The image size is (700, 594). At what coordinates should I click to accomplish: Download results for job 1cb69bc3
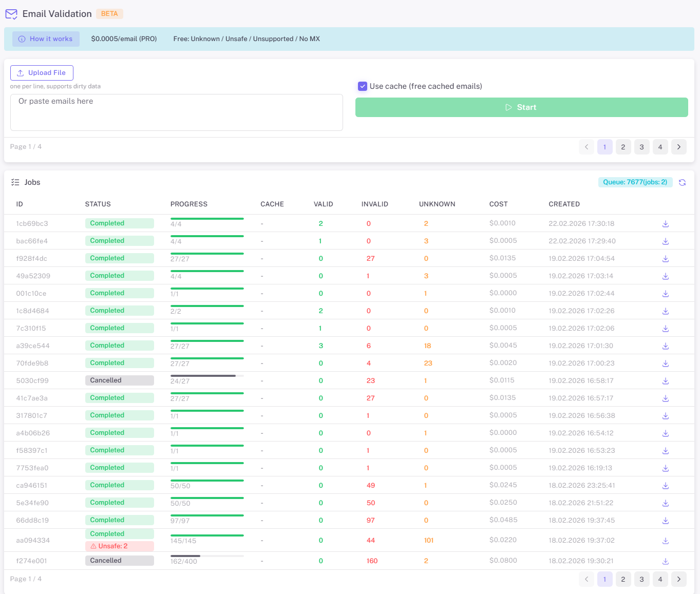[665, 224]
